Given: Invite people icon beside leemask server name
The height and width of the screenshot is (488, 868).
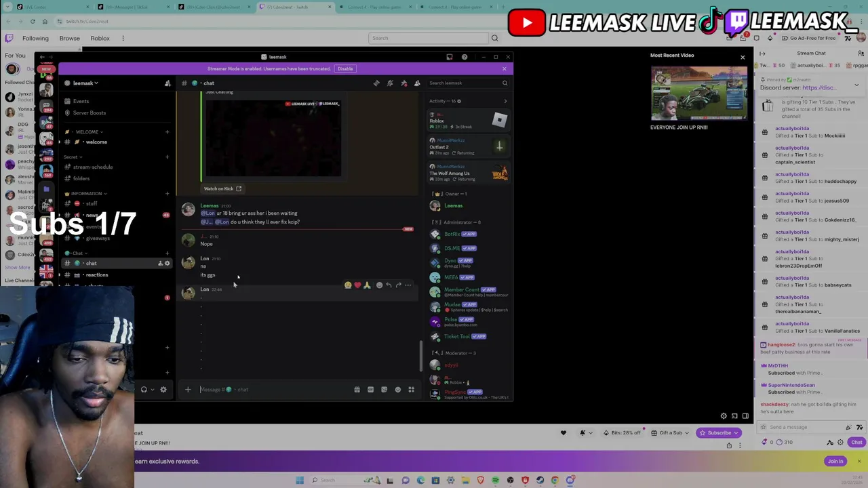Looking at the screenshot, I should click(x=167, y=83).
